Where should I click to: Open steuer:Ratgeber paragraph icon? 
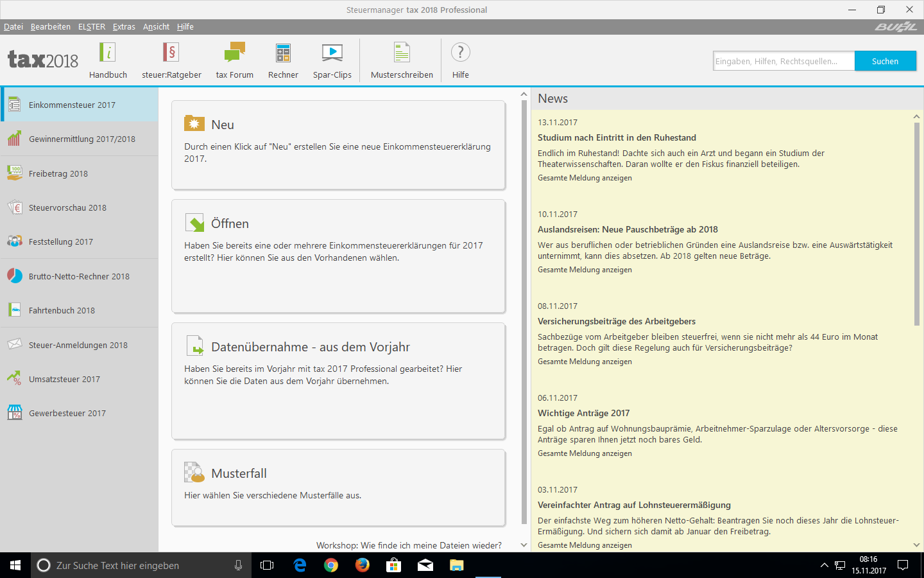coord(171,53)
